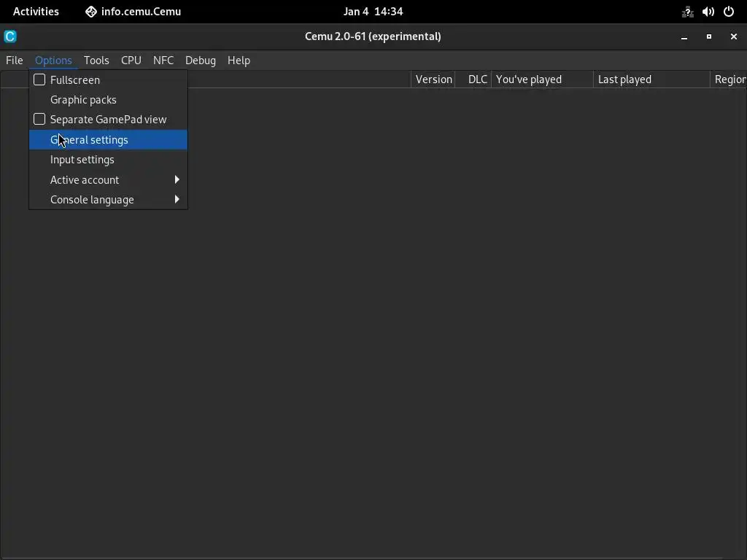Select Graphic packs from the menu
Viewport: 747px width, 560px height.
click(x=108, y=99)
